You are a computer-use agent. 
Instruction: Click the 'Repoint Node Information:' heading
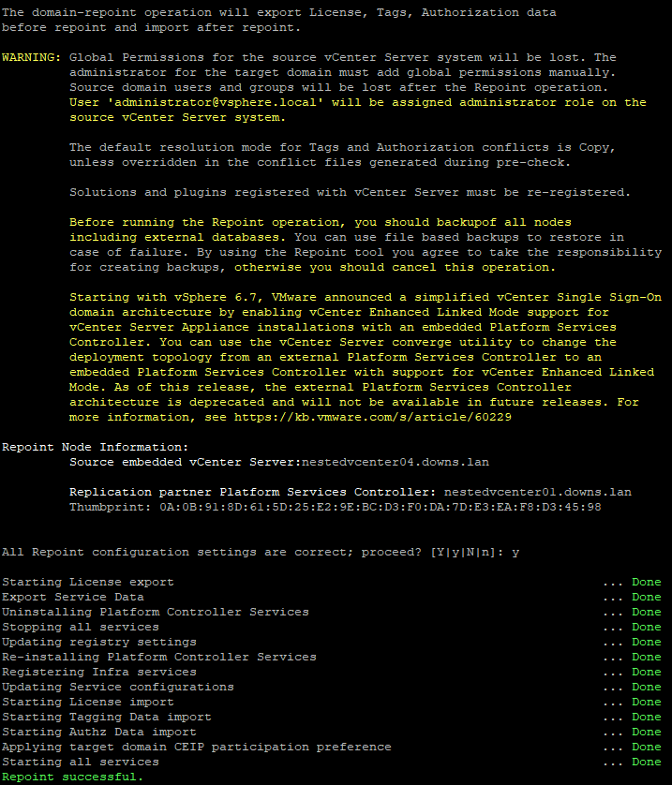(x=95, y=447)
